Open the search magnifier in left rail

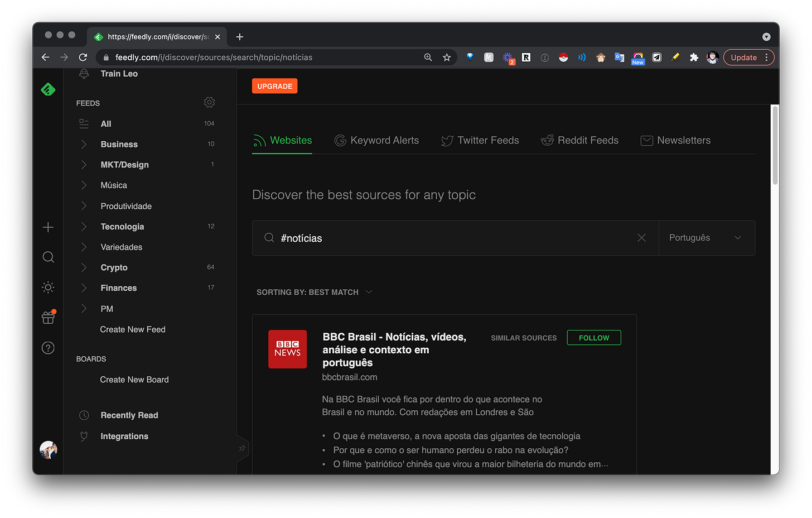(x=49, y=257)
